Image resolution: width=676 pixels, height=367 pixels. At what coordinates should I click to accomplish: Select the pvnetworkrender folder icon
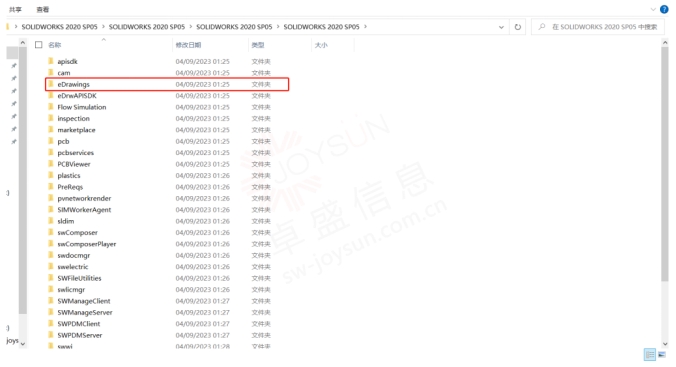coord(50,198)
